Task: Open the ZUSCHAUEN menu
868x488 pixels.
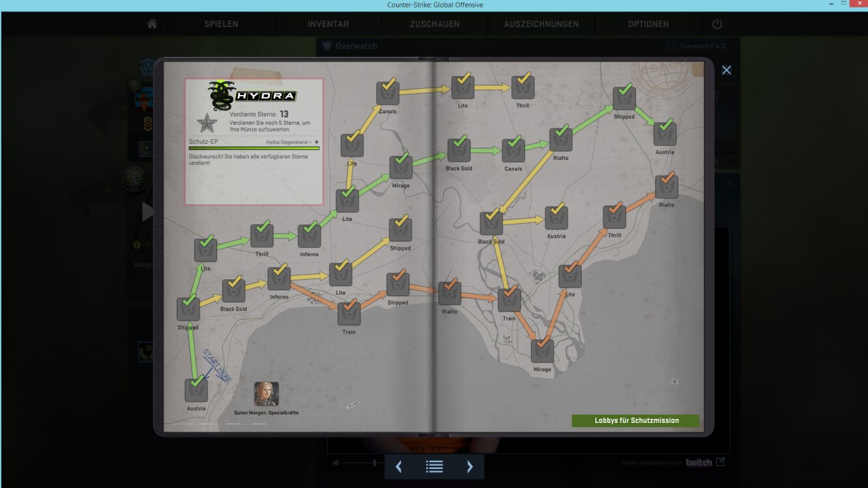Action: tap(435, 24)
